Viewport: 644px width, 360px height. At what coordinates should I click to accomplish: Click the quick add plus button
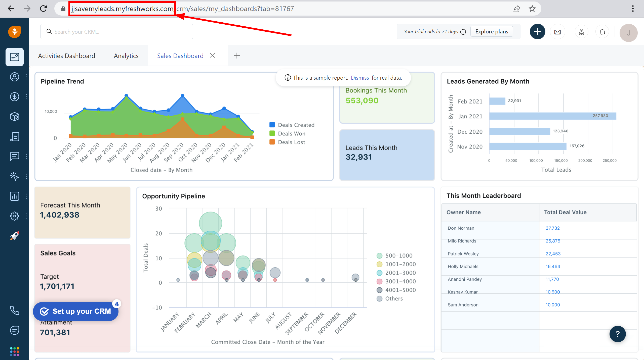click(538, 32)
